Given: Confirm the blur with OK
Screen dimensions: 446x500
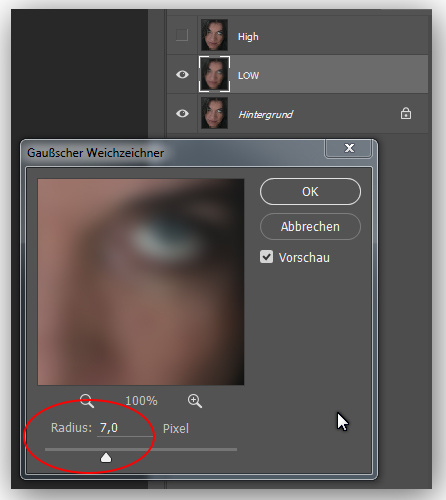Looking at the screenshot, I should 310,192.
